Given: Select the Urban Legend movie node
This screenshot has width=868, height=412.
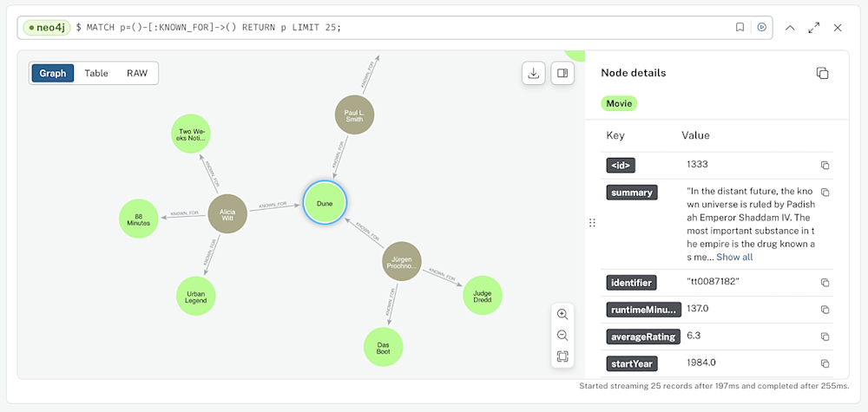Looking at the screenshot, I should (195, 296).
